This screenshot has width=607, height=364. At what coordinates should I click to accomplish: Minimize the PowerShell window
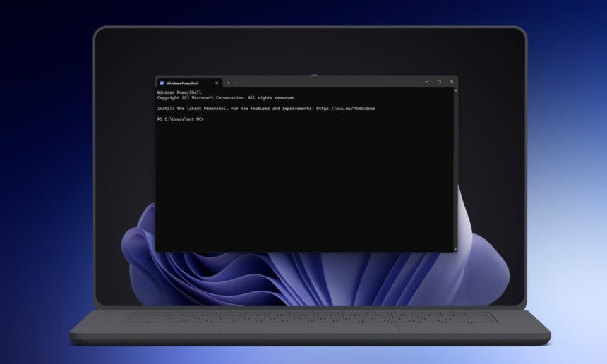pos(426,82)
